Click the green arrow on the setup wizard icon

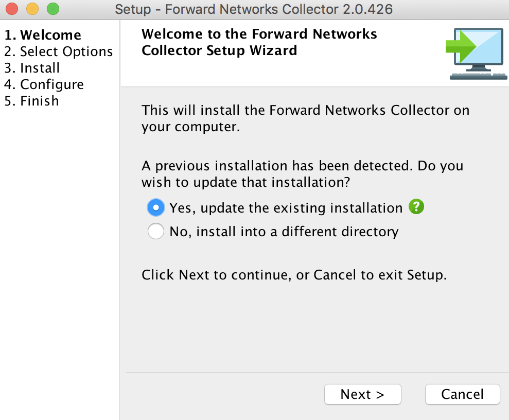click(x=462, y=46)
